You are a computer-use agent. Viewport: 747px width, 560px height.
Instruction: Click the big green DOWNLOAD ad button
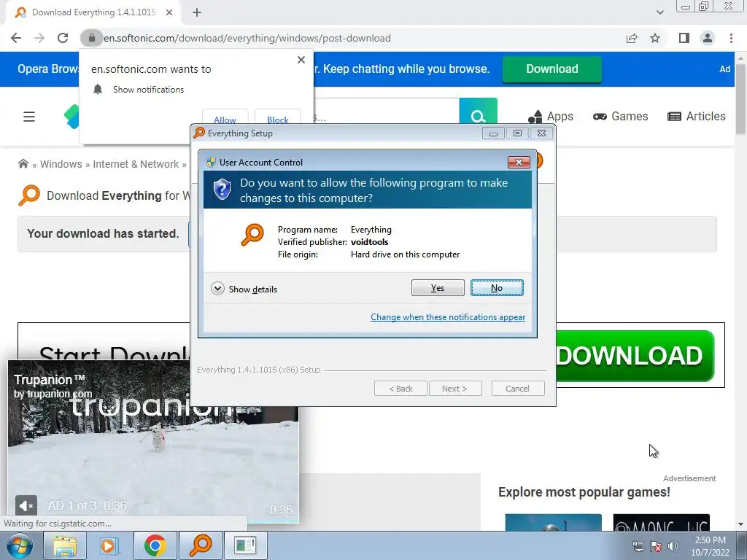[x=635, y=356]
